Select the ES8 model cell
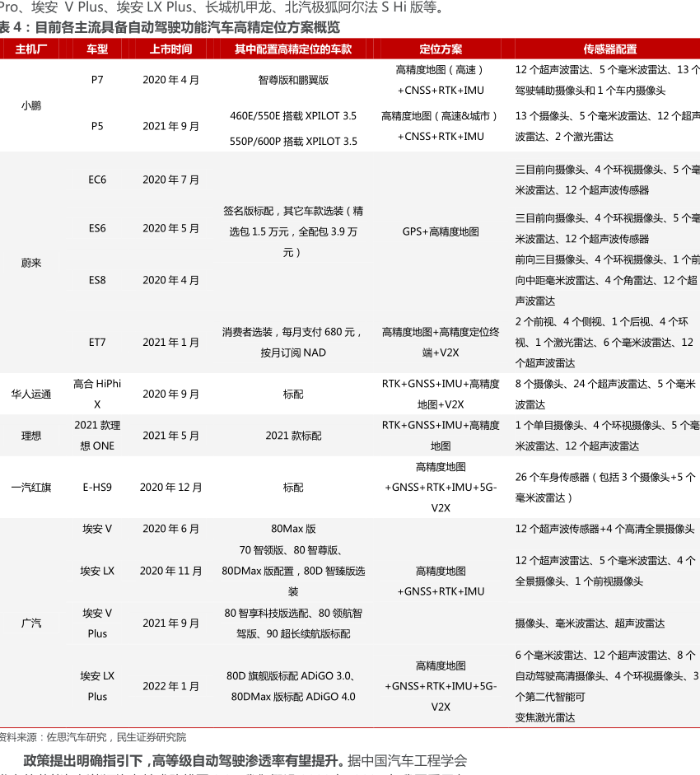The height and width of the screenshot is (775, 700). click(x=97, y=280)
